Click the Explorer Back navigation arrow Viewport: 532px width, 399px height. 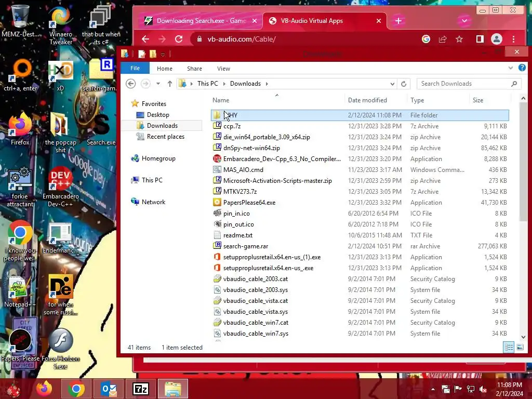130,84
